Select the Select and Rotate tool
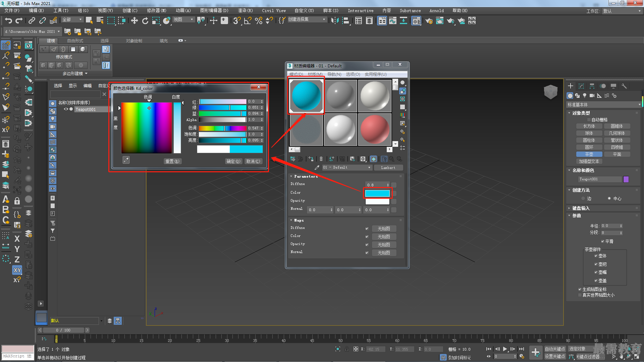 coord(145,21)
